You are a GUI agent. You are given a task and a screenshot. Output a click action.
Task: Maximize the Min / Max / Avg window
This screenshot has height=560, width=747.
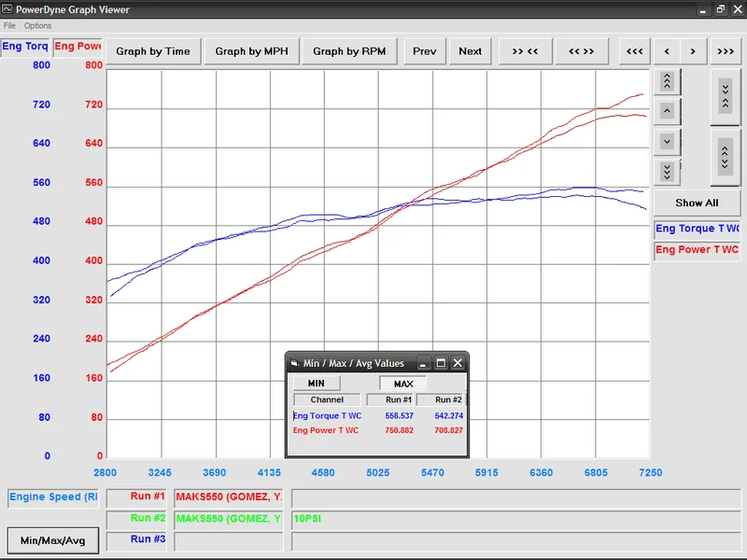point(441,364)
